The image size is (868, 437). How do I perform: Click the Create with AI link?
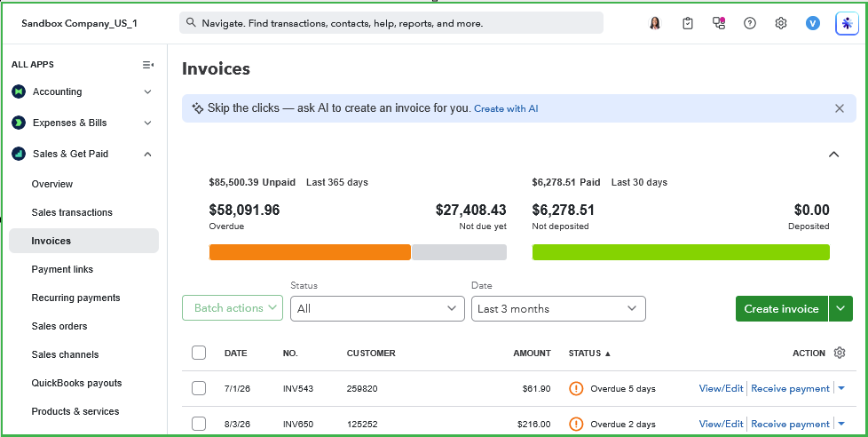pyautogui.click(x=506, y=108)
